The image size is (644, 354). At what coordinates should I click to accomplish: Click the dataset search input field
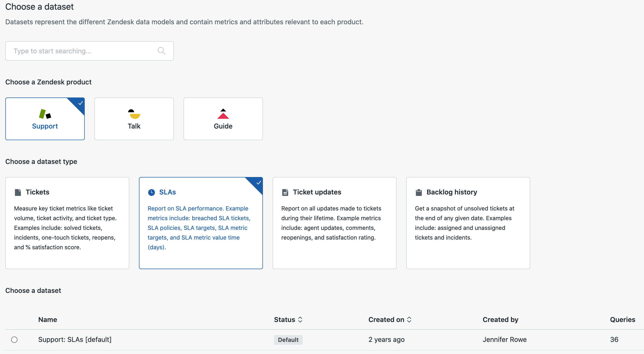pyautogui.click(x=83, y=51)
